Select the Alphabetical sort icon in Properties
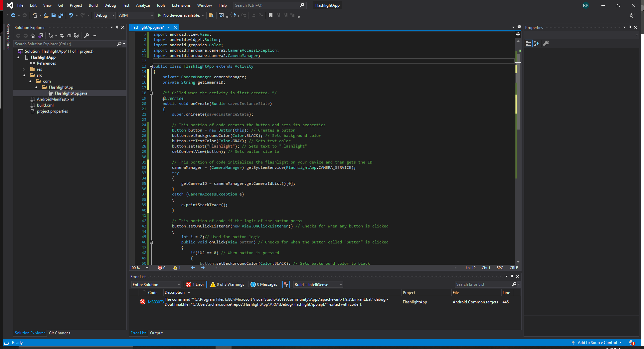 [x=536, y=43]
